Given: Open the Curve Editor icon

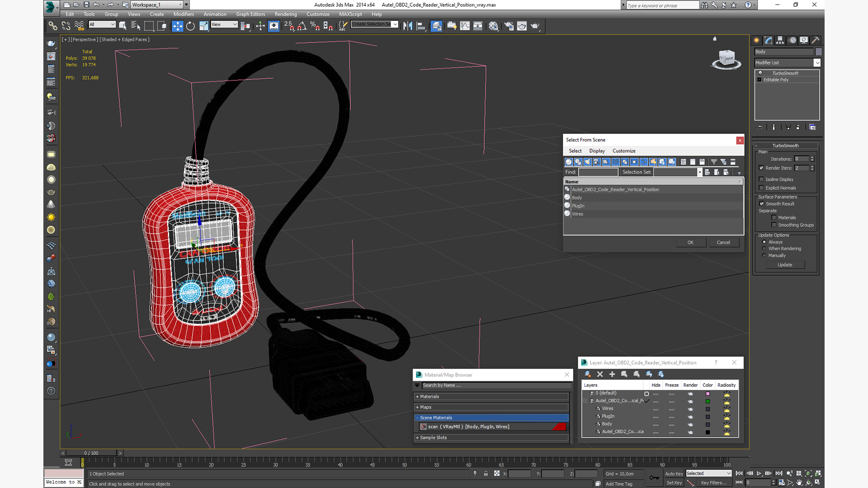Looking at the screenshot, I should click(465, 26).
